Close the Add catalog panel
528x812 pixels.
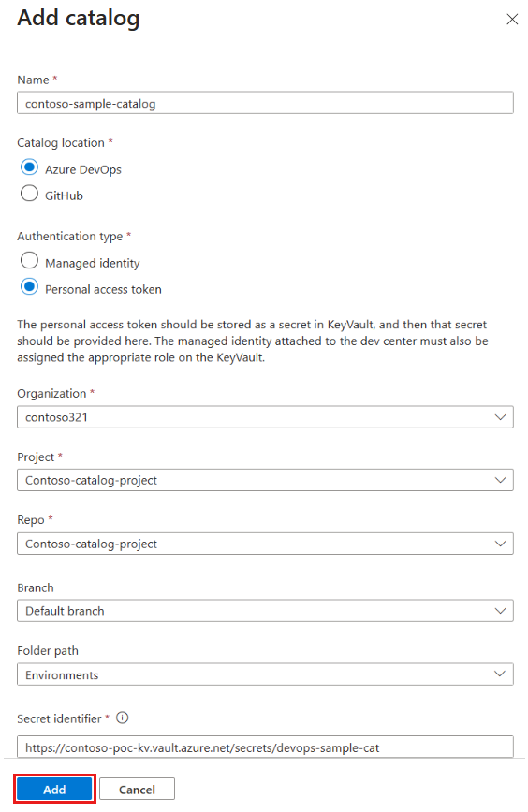point(512,19)
